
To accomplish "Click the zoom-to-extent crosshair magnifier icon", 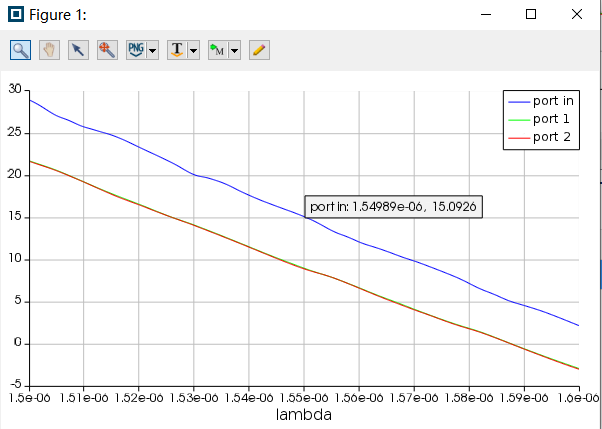I will (x=108, y=50).
